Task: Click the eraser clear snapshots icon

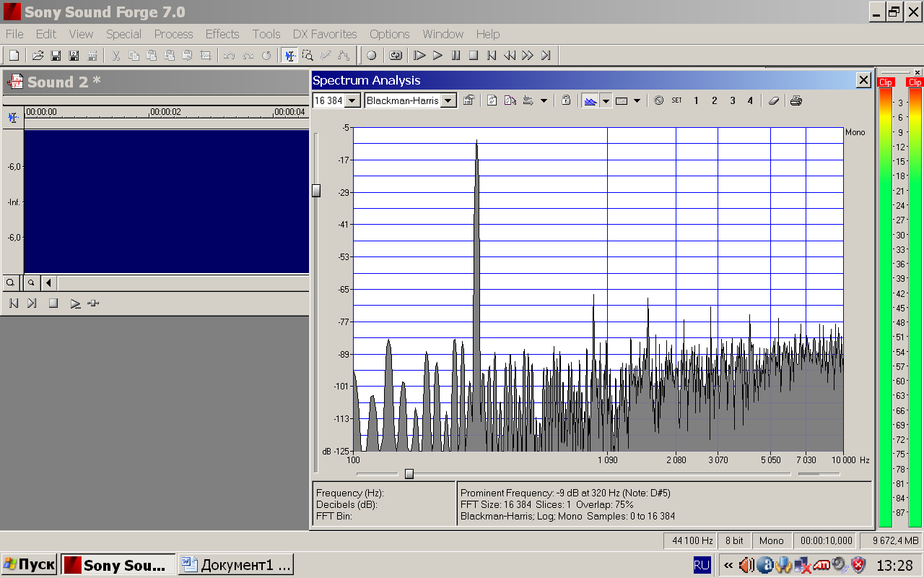Action: pos(774,100)
